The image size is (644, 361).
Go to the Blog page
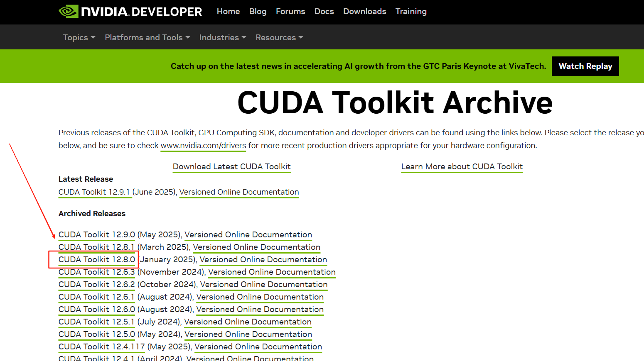(x=258, y=12)
